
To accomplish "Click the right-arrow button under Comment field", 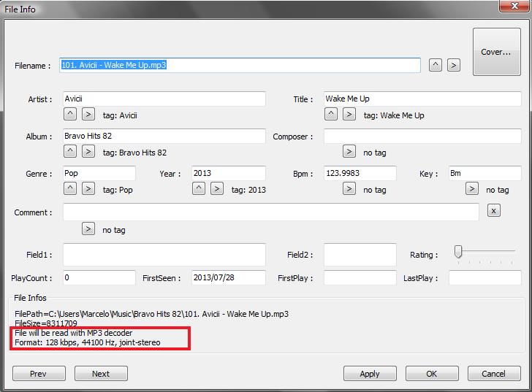I will [x=88, y=229].
